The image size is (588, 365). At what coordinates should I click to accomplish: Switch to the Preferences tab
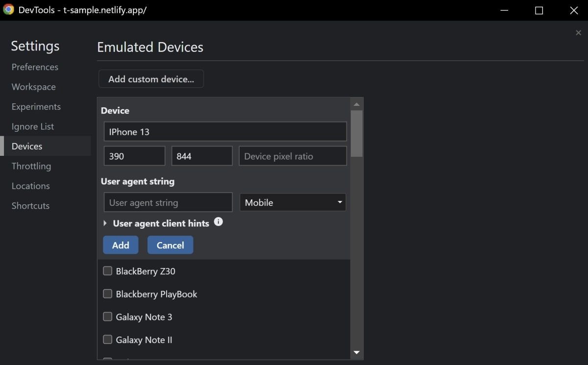35,67
